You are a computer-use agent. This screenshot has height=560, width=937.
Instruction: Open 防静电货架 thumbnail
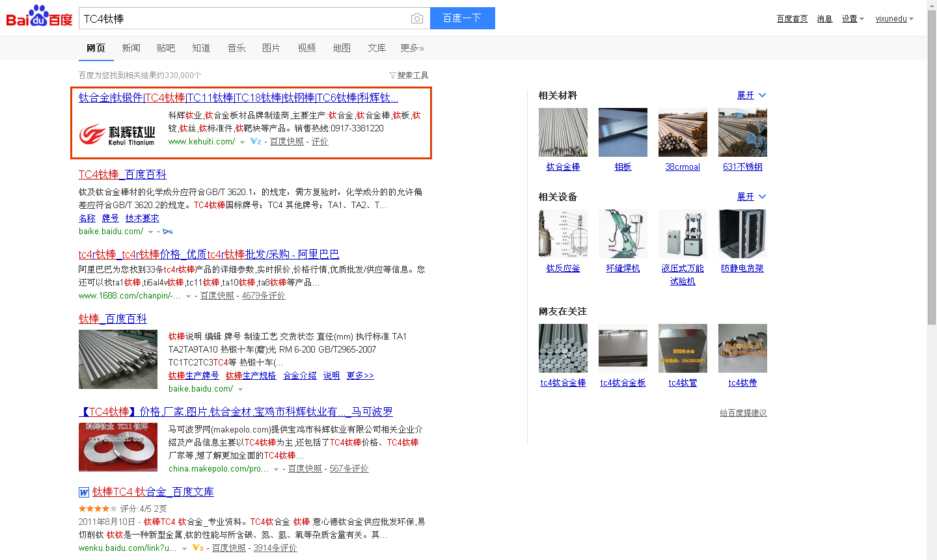pos(742,234)
